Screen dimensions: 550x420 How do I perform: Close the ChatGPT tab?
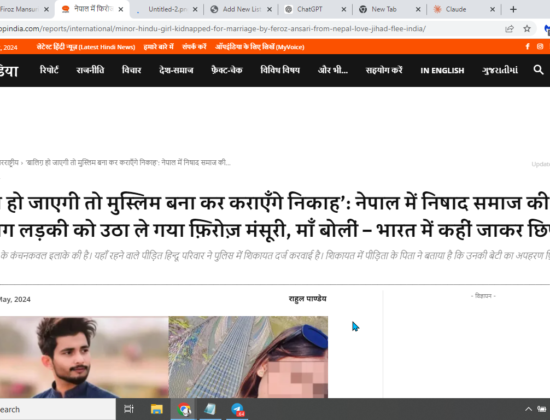click(344, 9)
